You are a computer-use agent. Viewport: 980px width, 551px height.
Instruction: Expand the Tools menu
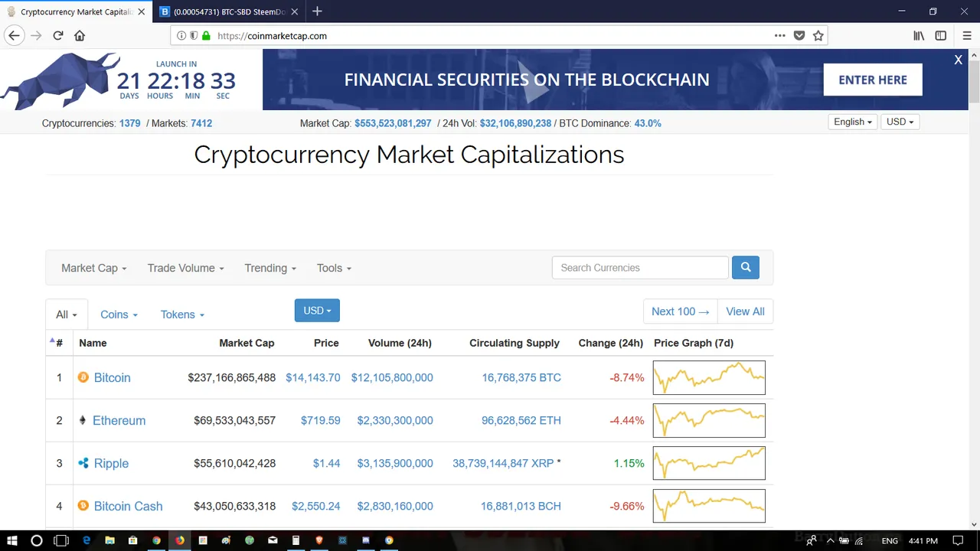pyautogui.click(x=334, y=268)
